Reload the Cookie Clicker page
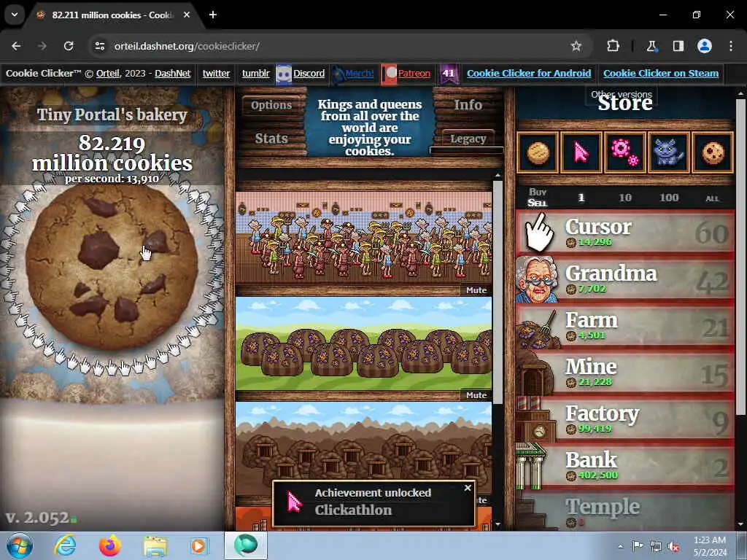Screen dimensions: 747x560 pos(69,46)
